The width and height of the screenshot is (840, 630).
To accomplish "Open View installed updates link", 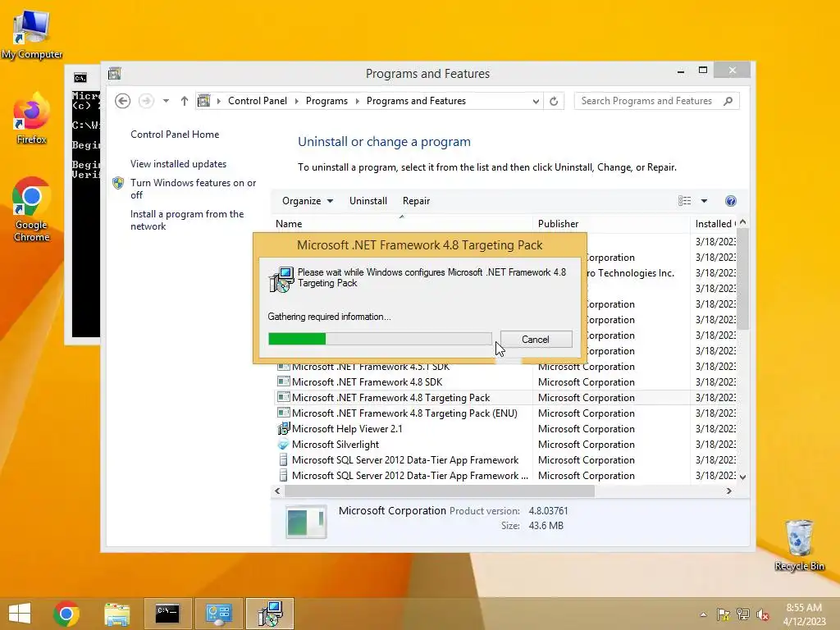I will [x=178, y=164].
